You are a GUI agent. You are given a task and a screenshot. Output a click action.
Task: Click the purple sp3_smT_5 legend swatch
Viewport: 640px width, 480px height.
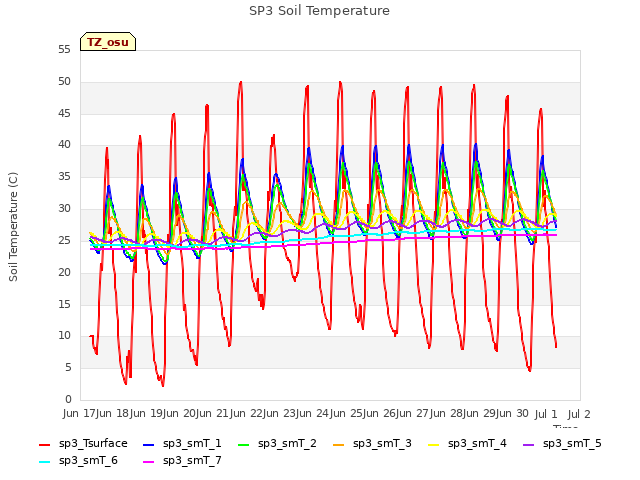click(x=529, y=444)
